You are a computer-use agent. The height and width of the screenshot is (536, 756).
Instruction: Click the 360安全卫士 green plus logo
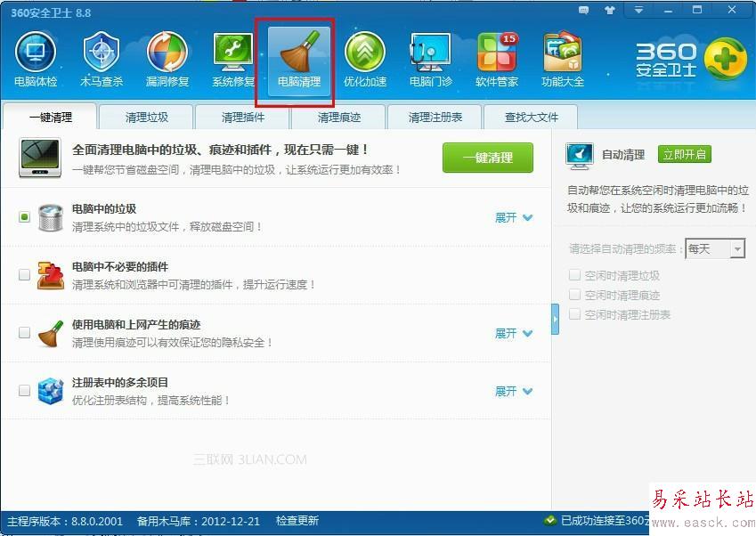726,60
